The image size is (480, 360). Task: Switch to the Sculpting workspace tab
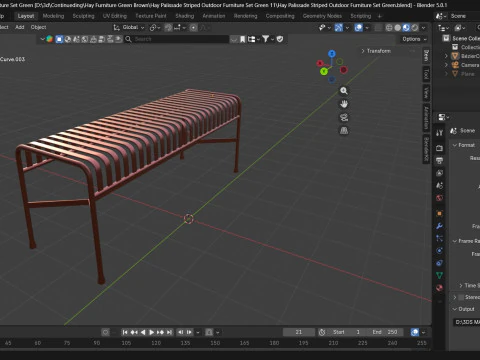83,16
